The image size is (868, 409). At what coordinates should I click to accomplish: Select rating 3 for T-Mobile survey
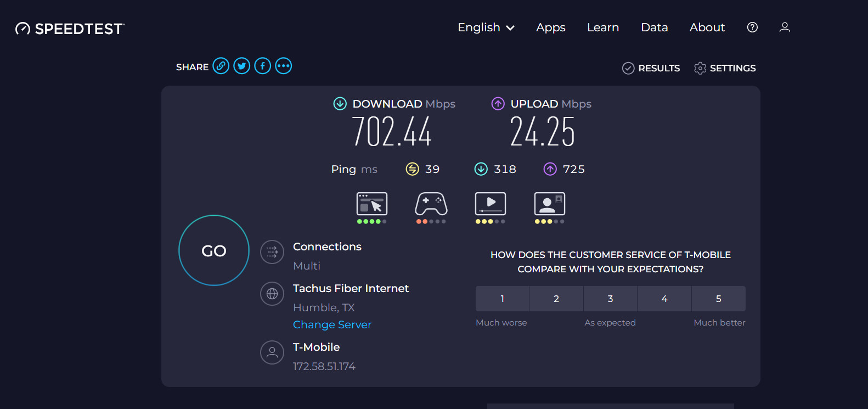click(x=610, y=299)
